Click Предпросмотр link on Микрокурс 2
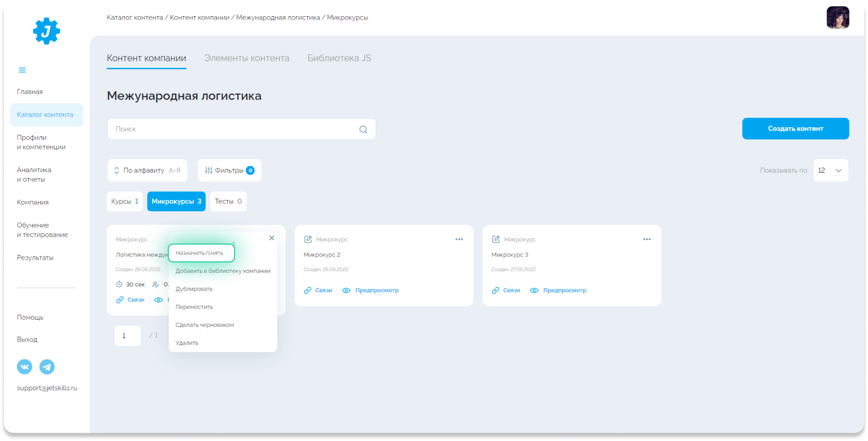This screenshot has height=441, width=868. point(377,290)
